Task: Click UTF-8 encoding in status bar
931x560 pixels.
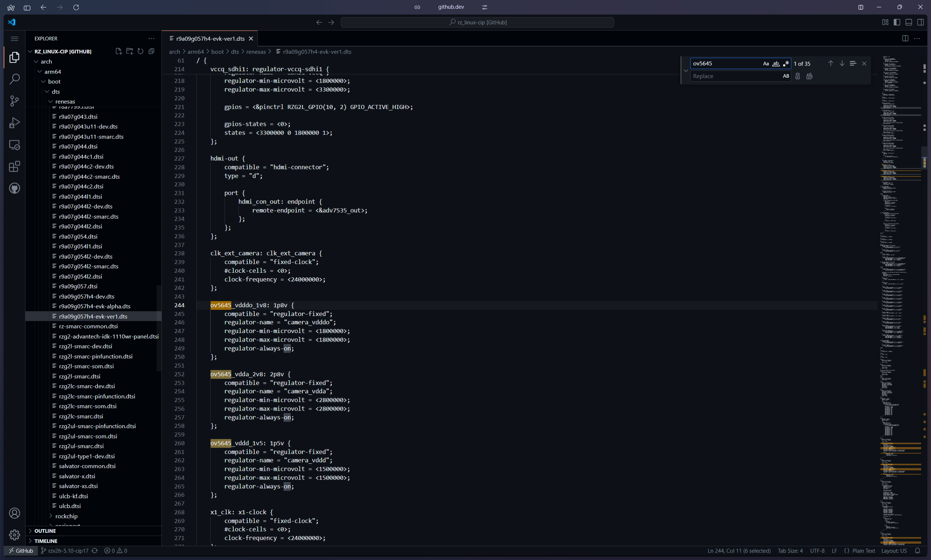Action: [817, 551]
